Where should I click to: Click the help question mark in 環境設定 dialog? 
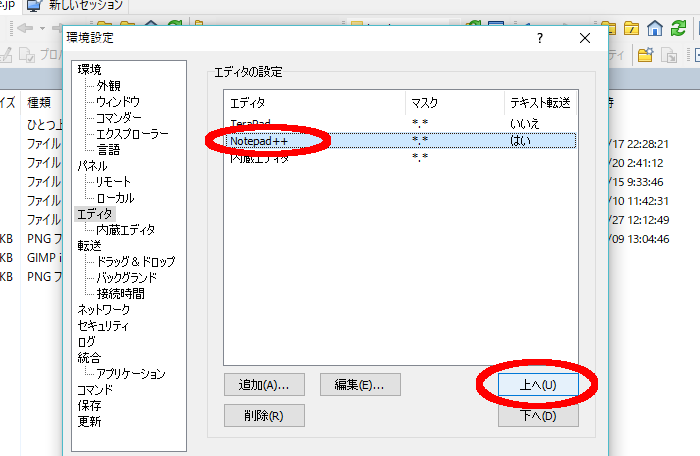pos(540,38)
